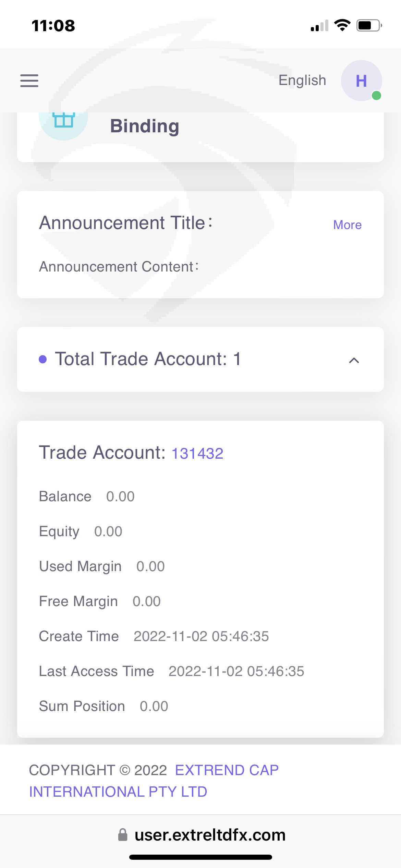Image resolution: width=401 pixels, height=868 pixels.
Task: Tap the user.extreltdfx.com address bar
Action: pyautogui.click(x=210, y=835)
